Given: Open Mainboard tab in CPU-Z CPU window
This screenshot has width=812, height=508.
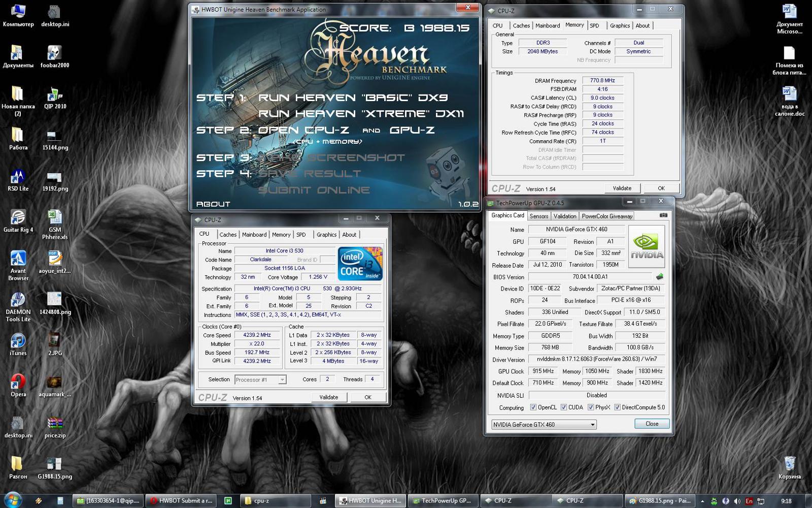Looking at the screenshot, I should (x=254, y=235).
